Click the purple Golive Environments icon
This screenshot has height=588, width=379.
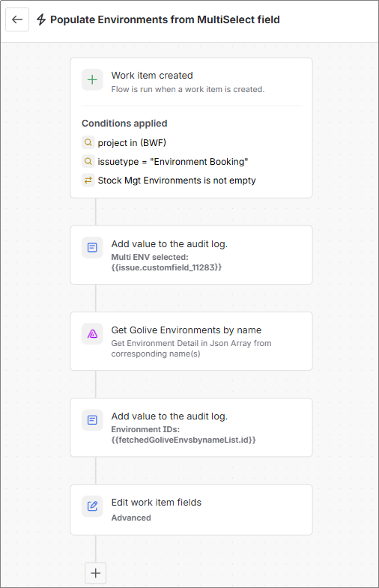[x=92, y=334]
